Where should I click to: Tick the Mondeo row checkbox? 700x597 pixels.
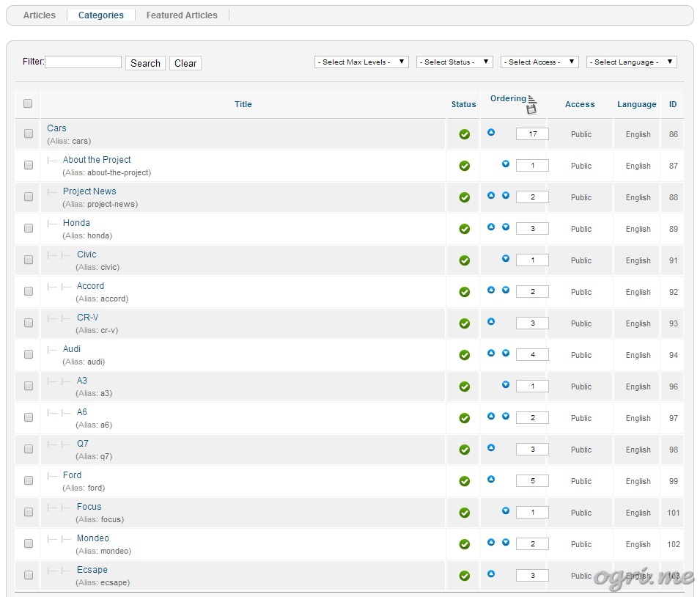(29, 543)
